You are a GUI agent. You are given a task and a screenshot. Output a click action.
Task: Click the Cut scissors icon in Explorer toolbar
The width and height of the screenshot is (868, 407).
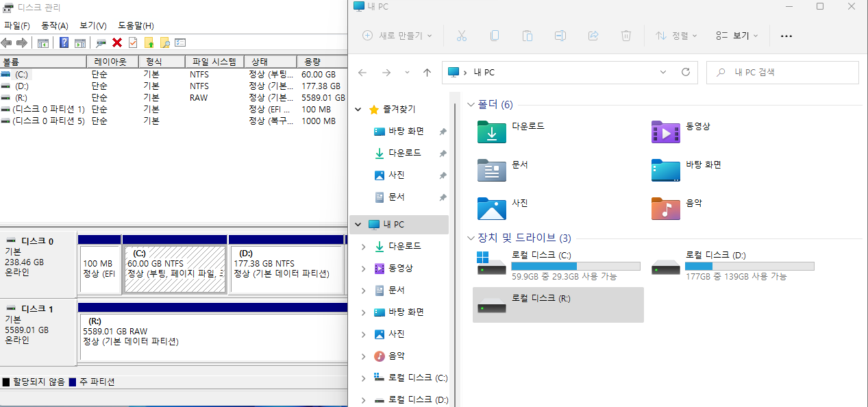(461, 36)
